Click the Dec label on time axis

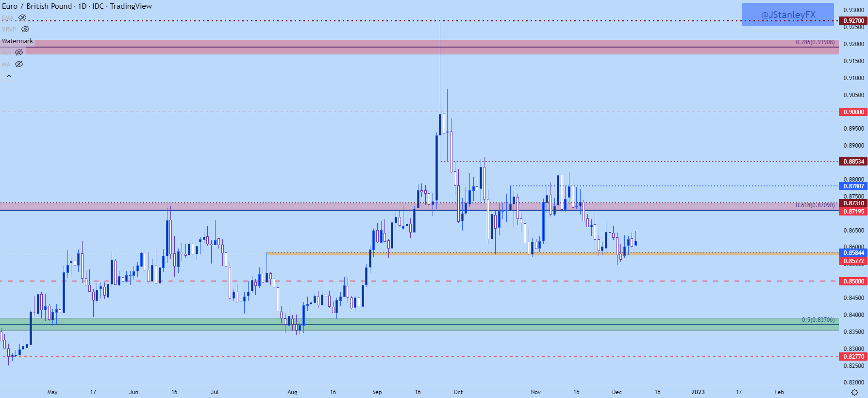click(617, 392)
